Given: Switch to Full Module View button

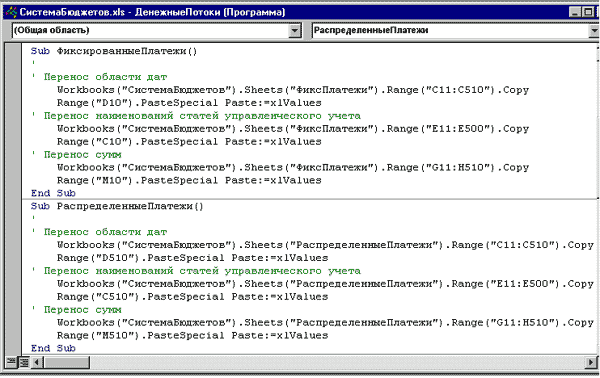Looking at the screenshot, I should point(24,361).
